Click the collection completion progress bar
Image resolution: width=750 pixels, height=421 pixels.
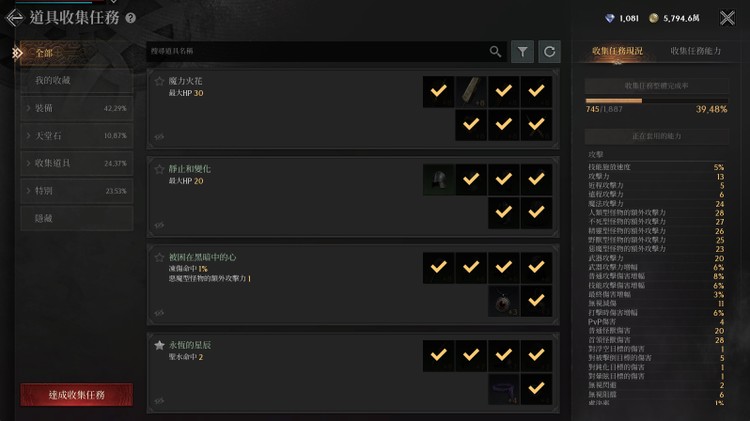point(656,100)
